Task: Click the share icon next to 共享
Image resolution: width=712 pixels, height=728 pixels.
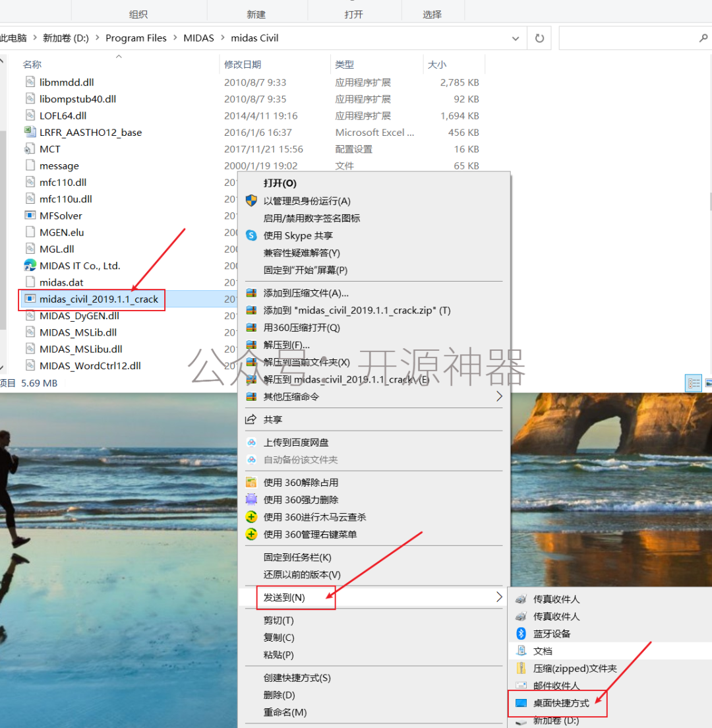Action: tap(251, 419)
